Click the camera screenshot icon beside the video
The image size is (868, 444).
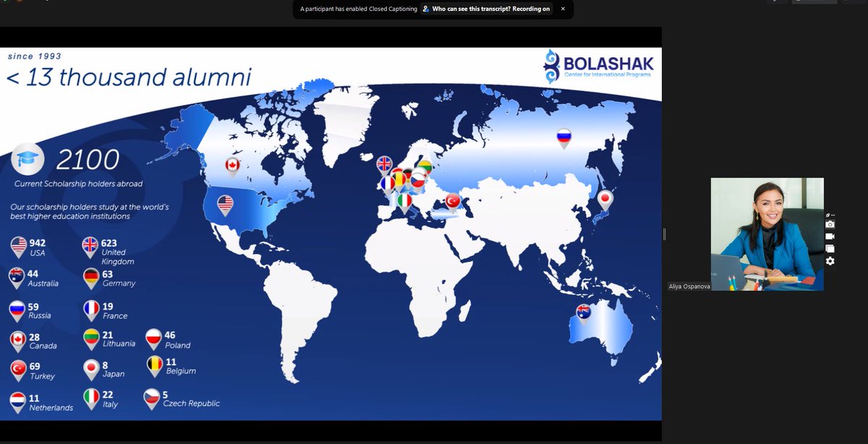pos(830,224)
